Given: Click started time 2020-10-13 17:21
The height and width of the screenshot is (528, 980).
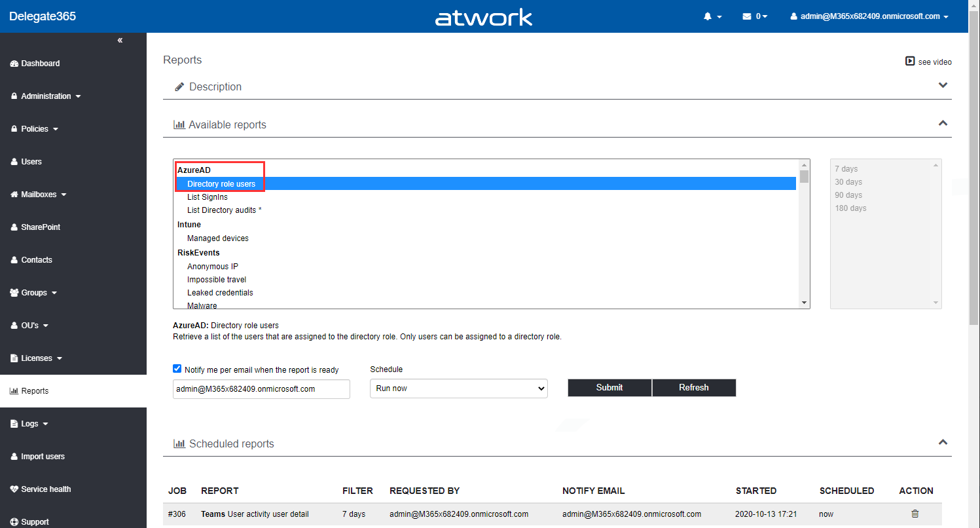Looking at the screenshot, I should pyautogui.click(x=766, y=514).
